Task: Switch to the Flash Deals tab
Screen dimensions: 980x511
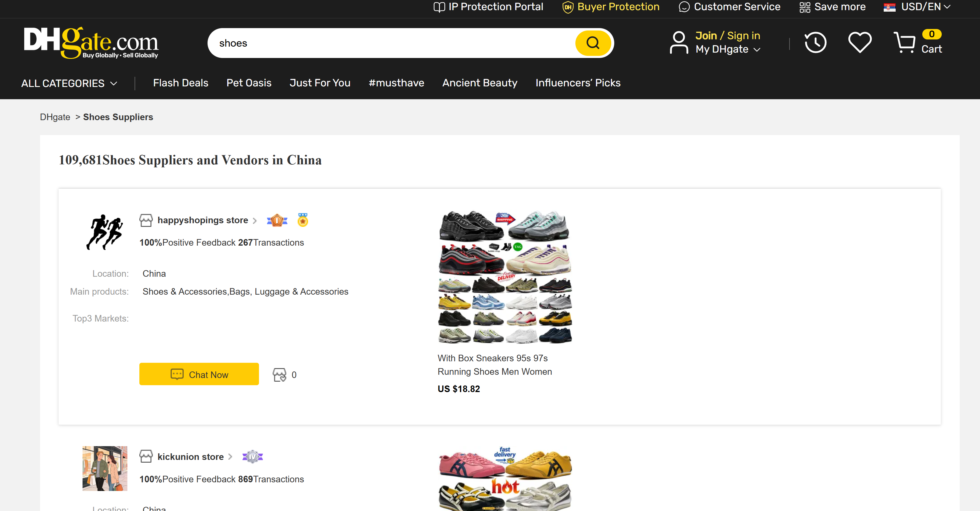Action: coord(180,83)
